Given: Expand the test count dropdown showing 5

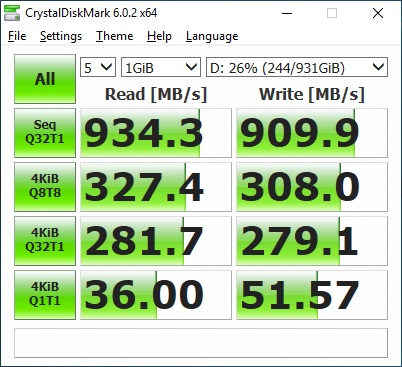Looking at the screenshot, I should pyautogui.click(x=98, y=67).
